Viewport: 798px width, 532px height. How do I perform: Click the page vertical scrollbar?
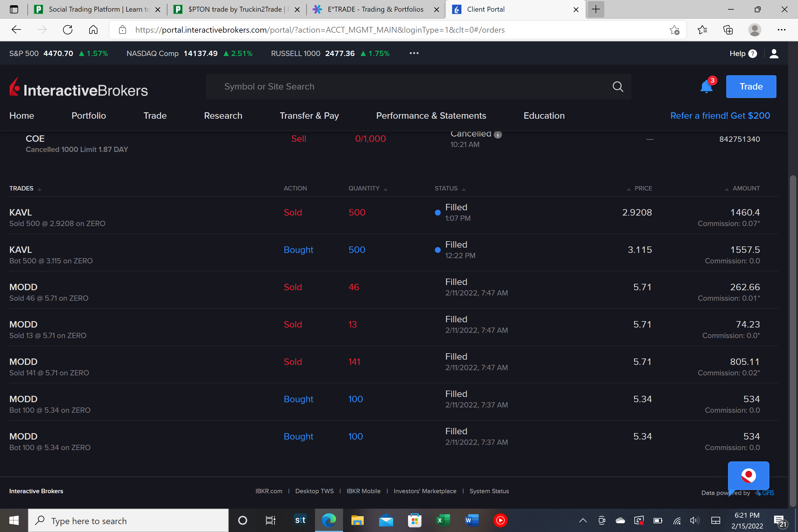[x=792, y=339]
